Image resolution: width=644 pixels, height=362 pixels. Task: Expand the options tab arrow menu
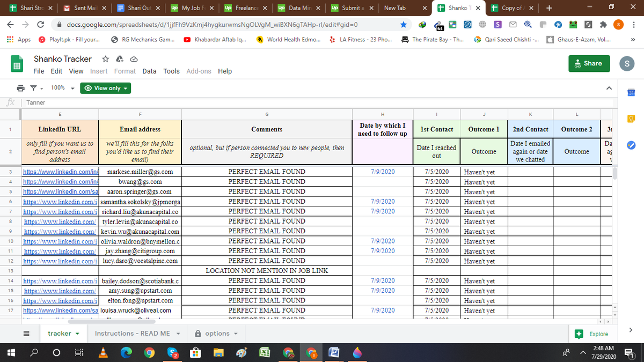point(235,334)
